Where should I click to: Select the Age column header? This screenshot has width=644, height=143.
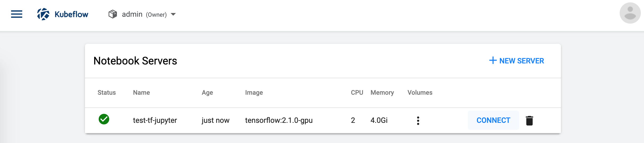[207, 93]
